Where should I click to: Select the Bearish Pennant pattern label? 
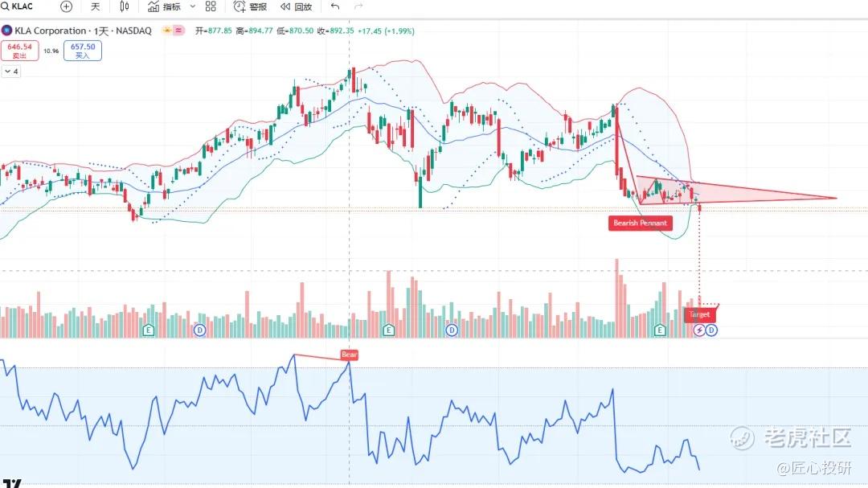(641, 223)
